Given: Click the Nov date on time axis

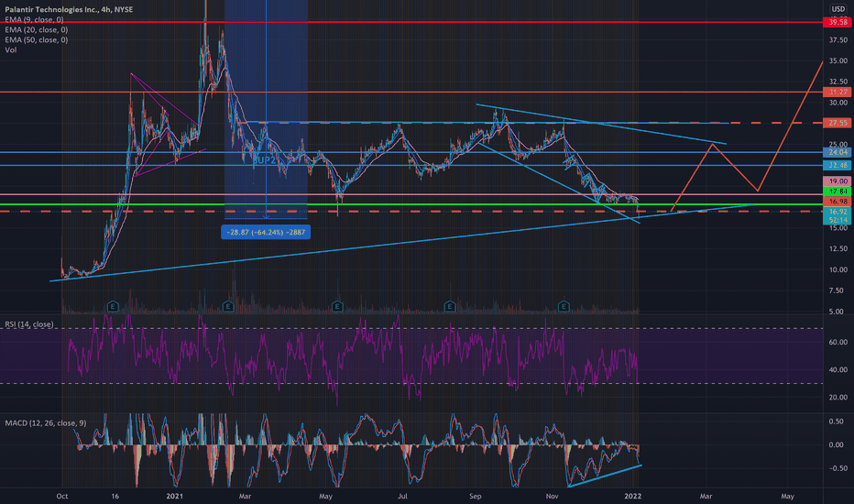Looking at the screenshot, I should coord(552,496).
